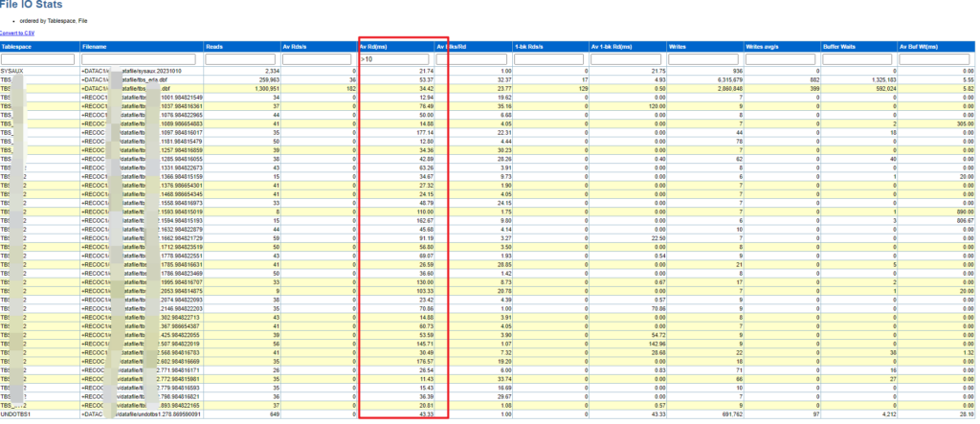Click the writes value 691,762
980x424 pixels.
click(731, 414)
